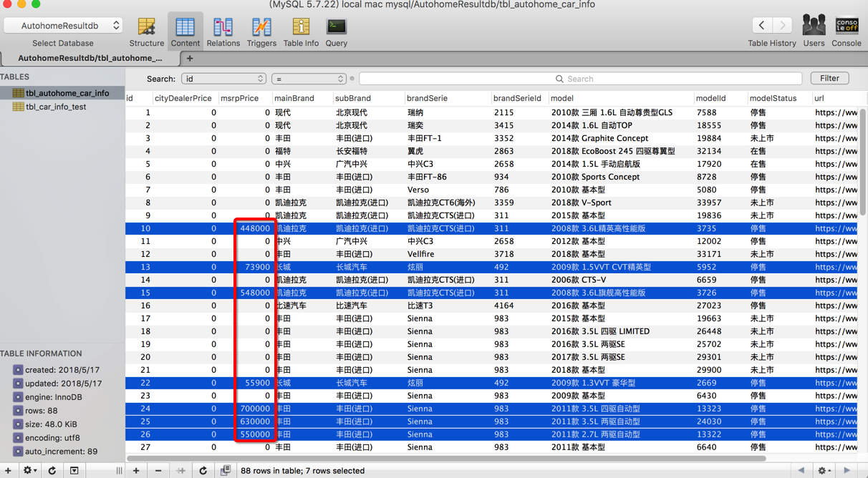Open the Users manager
868x478 pixels.
click(x=814, y=32)
